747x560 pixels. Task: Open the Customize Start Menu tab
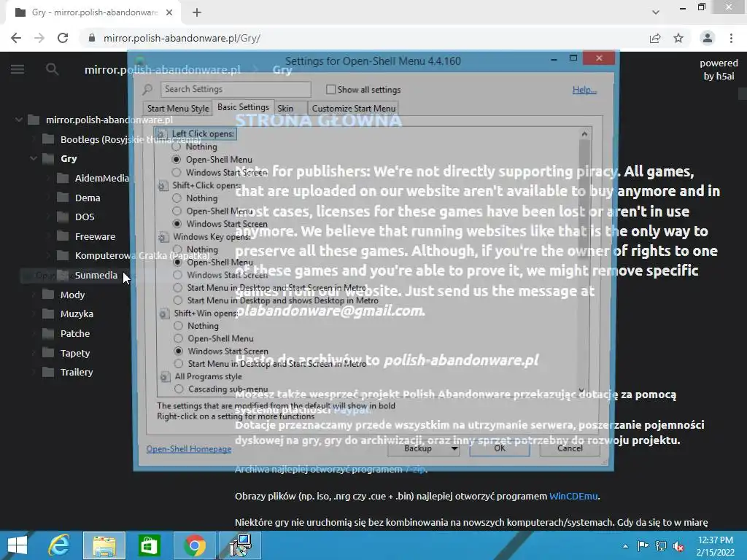(354, 109)
